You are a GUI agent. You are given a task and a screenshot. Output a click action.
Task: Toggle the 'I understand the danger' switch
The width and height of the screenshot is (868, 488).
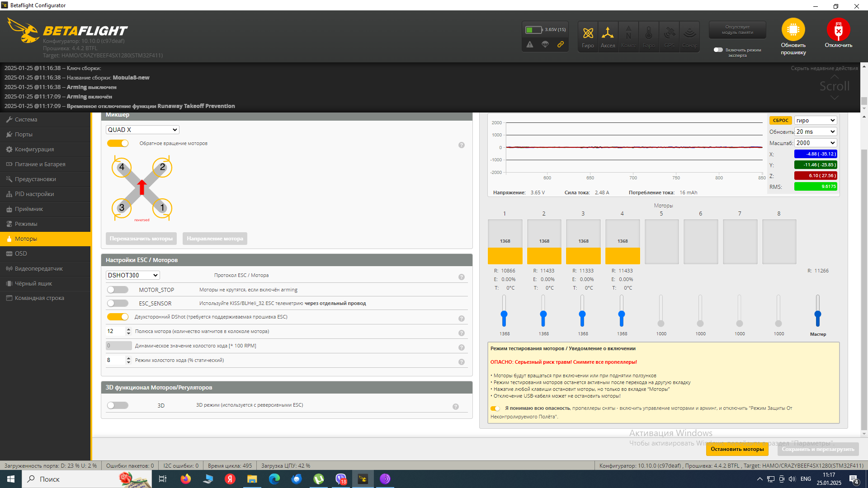495,408
